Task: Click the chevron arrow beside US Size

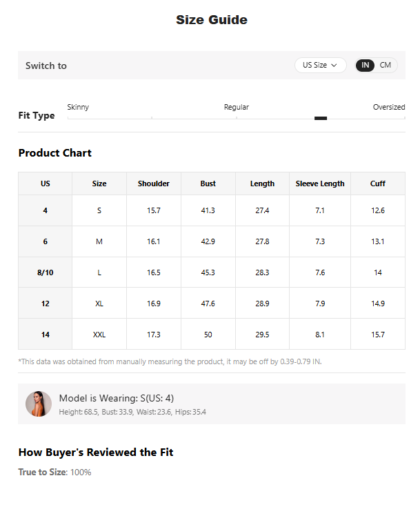Action: [x=334, y=66]
